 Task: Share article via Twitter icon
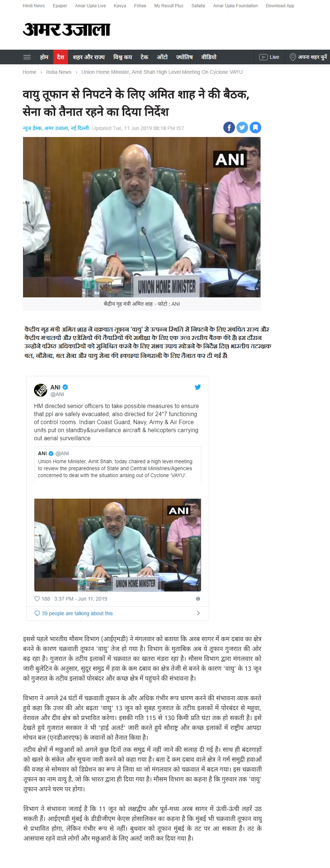[242, 127]
